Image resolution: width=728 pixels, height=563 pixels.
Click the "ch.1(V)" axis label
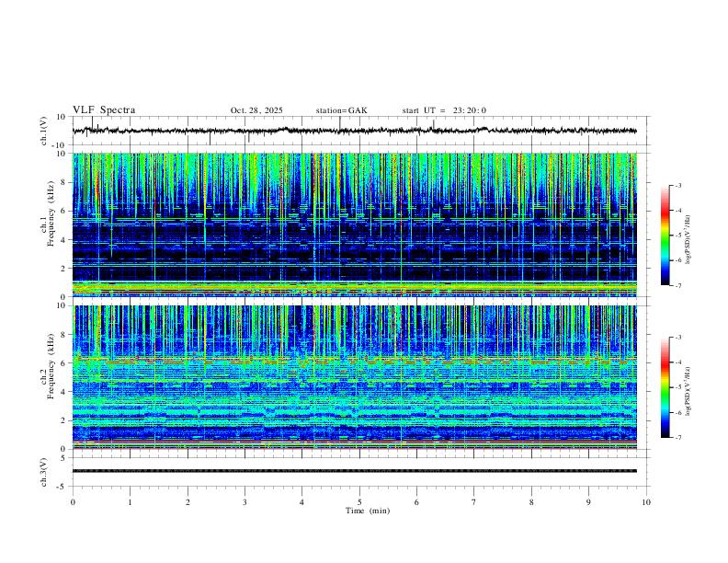[44, 131]
